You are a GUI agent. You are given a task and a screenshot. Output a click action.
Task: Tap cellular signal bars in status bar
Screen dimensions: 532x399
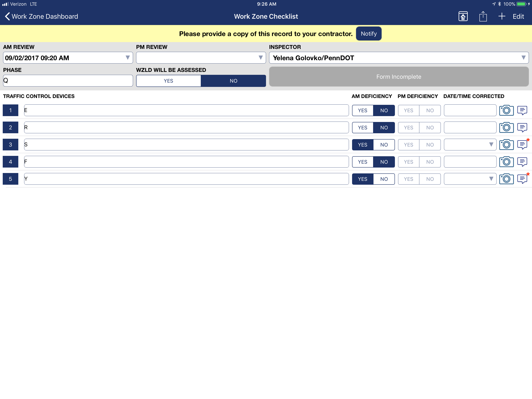5,4
